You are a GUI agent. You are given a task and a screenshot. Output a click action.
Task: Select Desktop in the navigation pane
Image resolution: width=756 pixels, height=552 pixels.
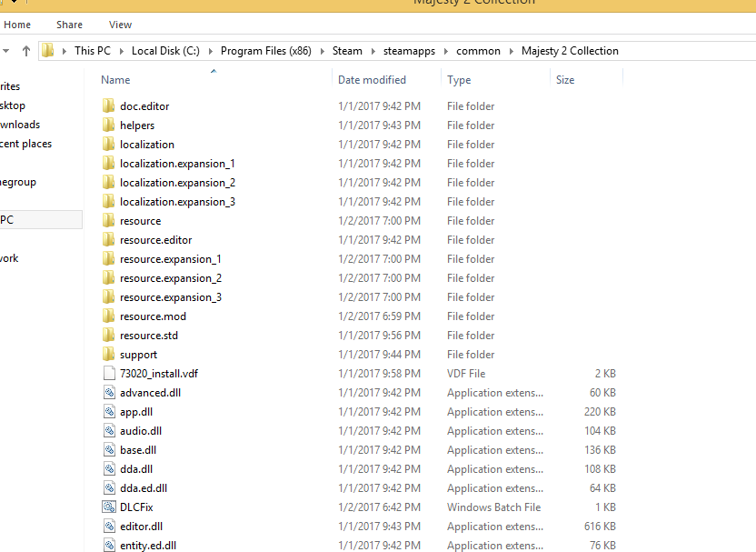click(13, 105)
